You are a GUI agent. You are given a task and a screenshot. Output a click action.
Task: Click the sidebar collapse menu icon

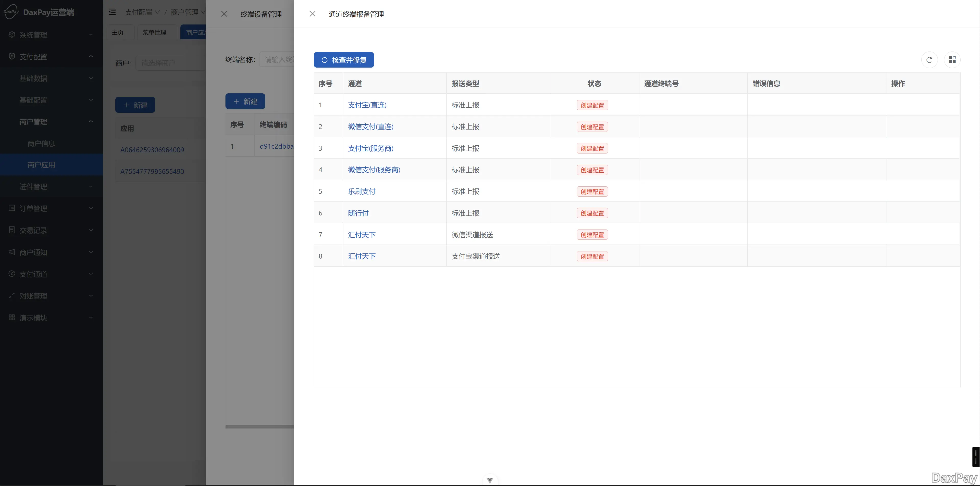pyautogui.click(x=112, y=12)
